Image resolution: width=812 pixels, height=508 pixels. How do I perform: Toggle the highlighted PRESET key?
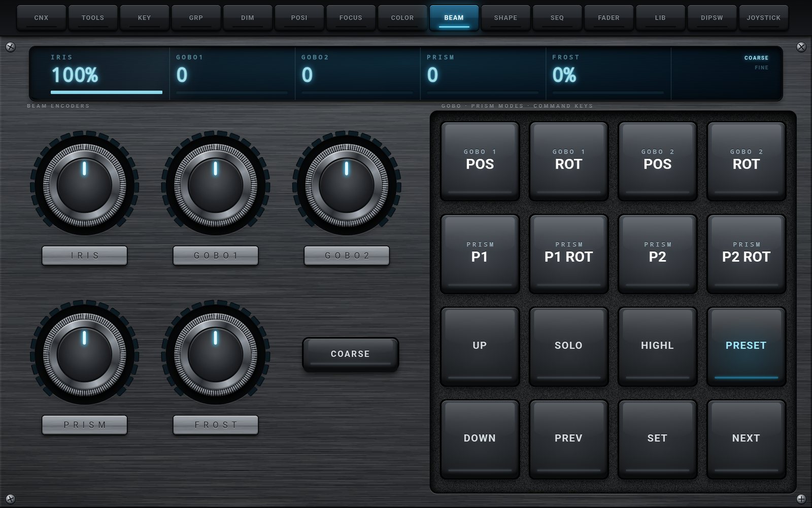(x=746, y=346)
